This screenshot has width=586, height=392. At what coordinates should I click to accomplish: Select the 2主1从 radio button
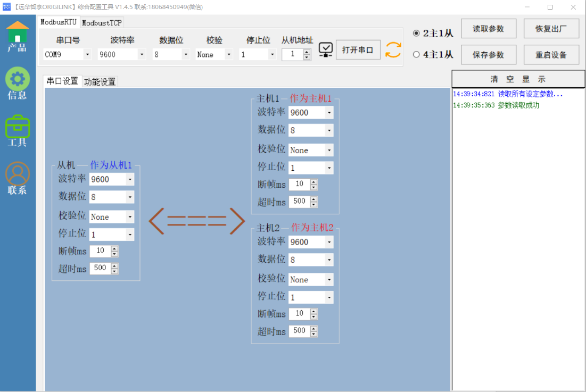(416, 34)
